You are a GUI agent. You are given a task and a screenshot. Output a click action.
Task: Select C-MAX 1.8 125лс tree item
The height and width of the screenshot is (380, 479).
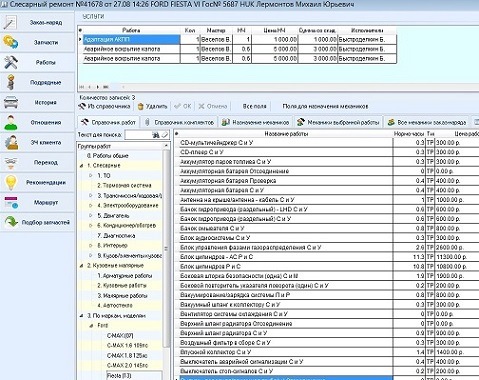pyautogui.click(x=127, y=355)
